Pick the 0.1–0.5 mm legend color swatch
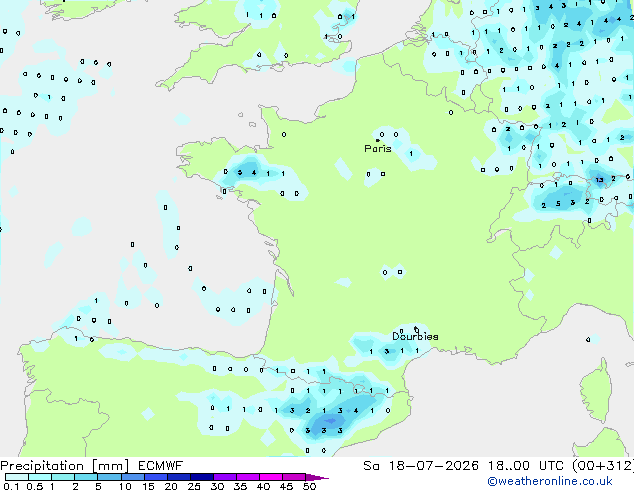634x490 pixels. point(17,477)
